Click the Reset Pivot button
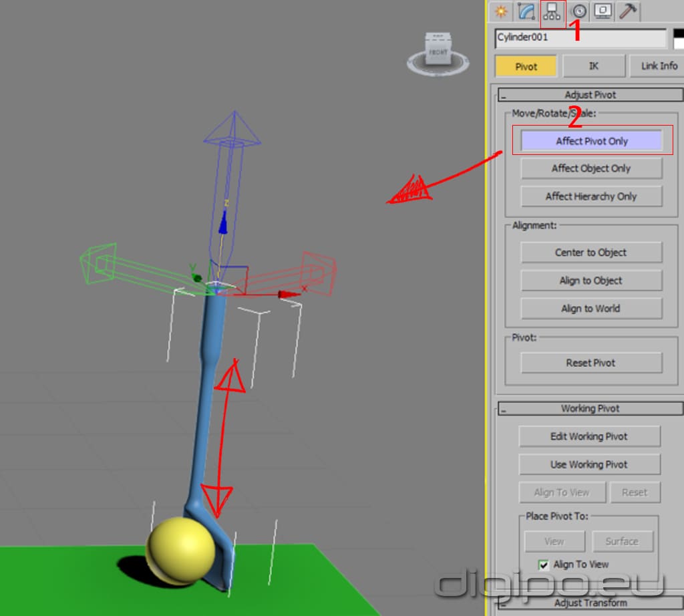 pyautogui.click(x=591, y=363)
